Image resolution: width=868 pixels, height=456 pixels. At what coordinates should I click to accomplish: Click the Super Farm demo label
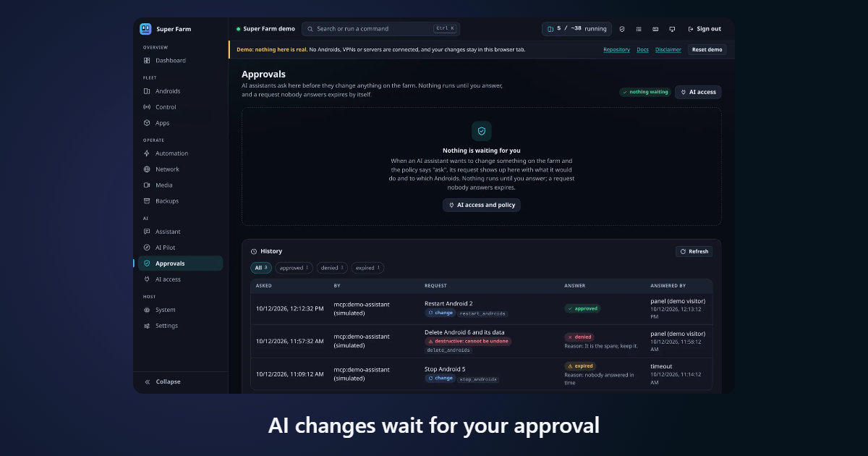269,29
